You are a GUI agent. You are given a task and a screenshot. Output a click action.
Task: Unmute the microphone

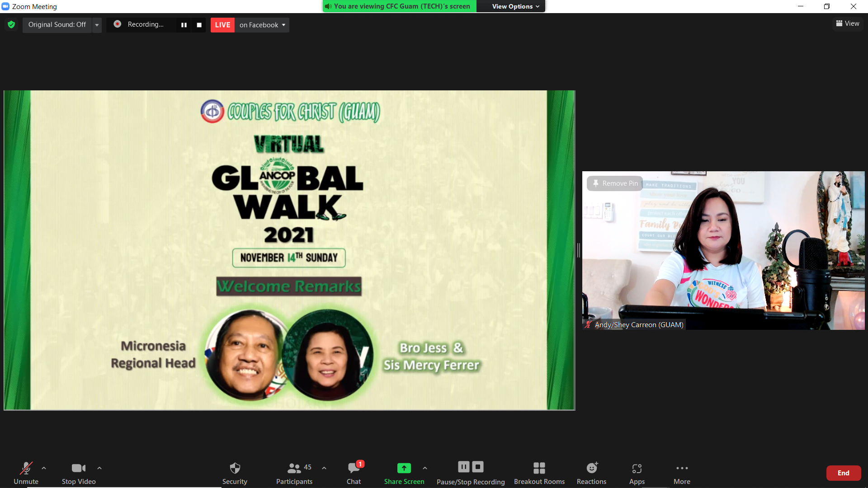pos(26,473)
